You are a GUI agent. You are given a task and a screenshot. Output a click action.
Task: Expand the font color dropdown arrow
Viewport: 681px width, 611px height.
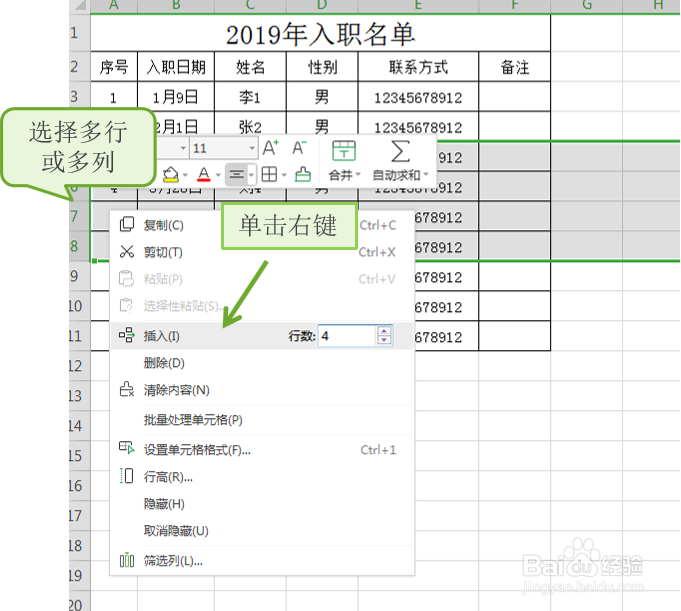coord(218,175)
